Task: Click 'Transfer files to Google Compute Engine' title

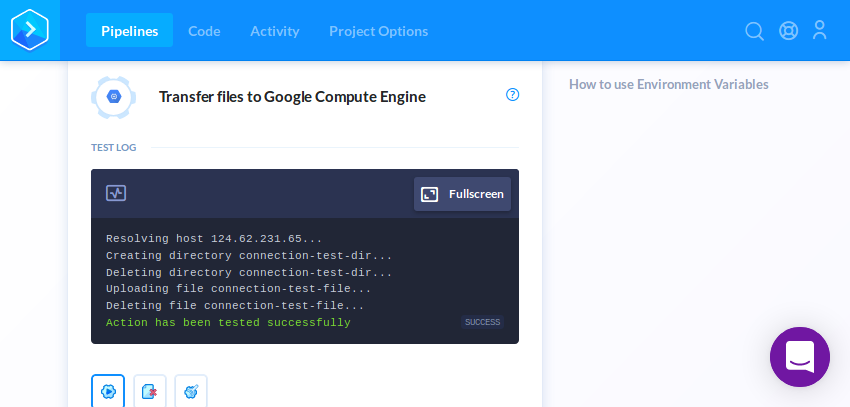Action: pyautogui.click(x=292, y=97)
